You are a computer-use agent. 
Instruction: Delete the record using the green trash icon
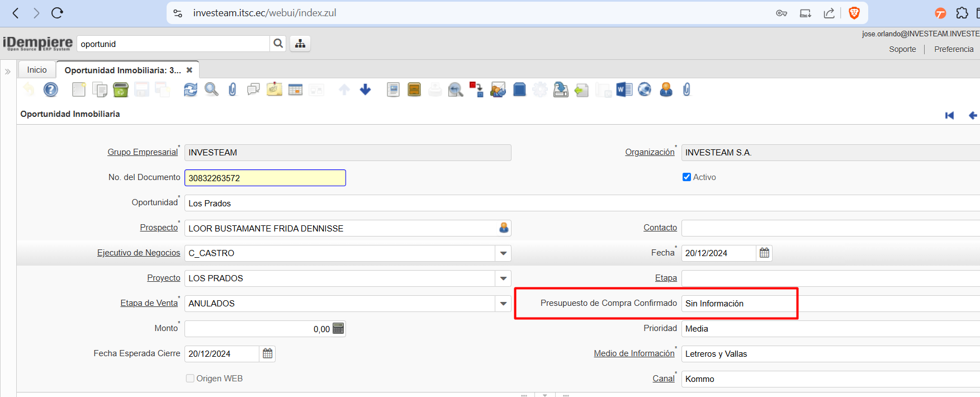[121, 89]
